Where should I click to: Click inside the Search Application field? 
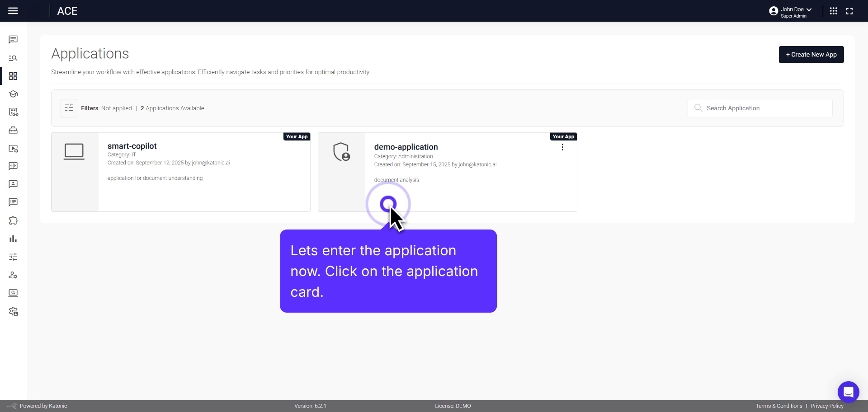click(x=759, y=108)
